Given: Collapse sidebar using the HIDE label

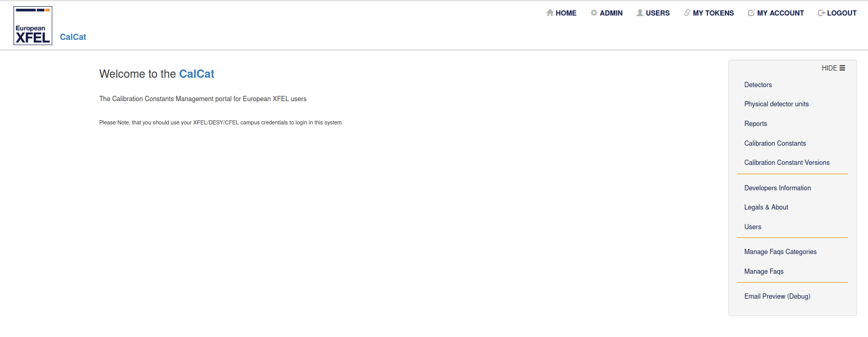Looking at the screenshot, I should pos(829,68).
